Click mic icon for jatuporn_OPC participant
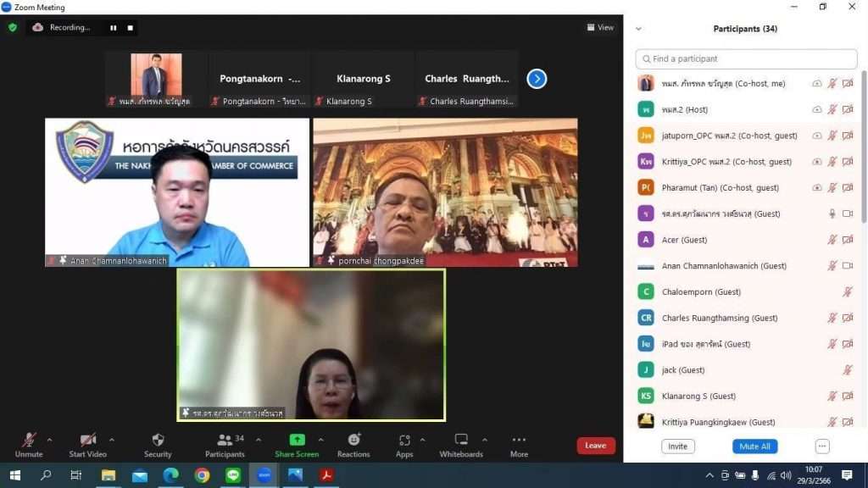The height and width of the screenshot is (488, 868). coord(832,136)
